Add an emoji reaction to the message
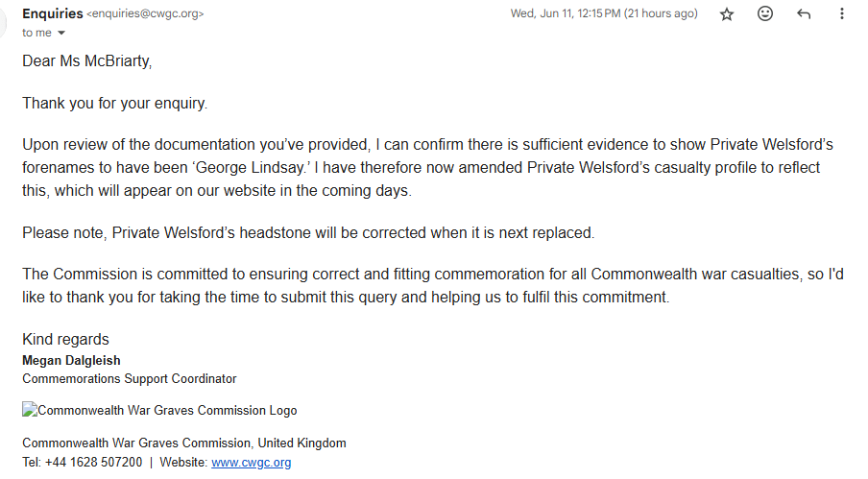The image size is (868, 479). [765, 14]
